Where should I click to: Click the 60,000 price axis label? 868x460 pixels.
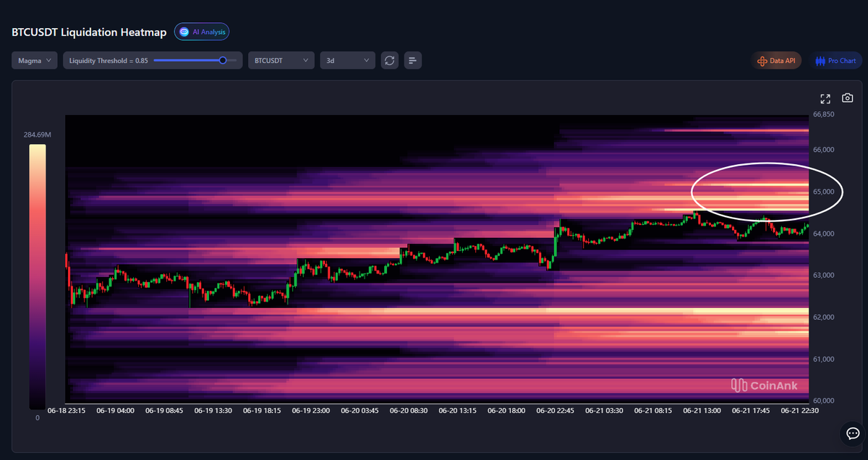pos(825,400)
